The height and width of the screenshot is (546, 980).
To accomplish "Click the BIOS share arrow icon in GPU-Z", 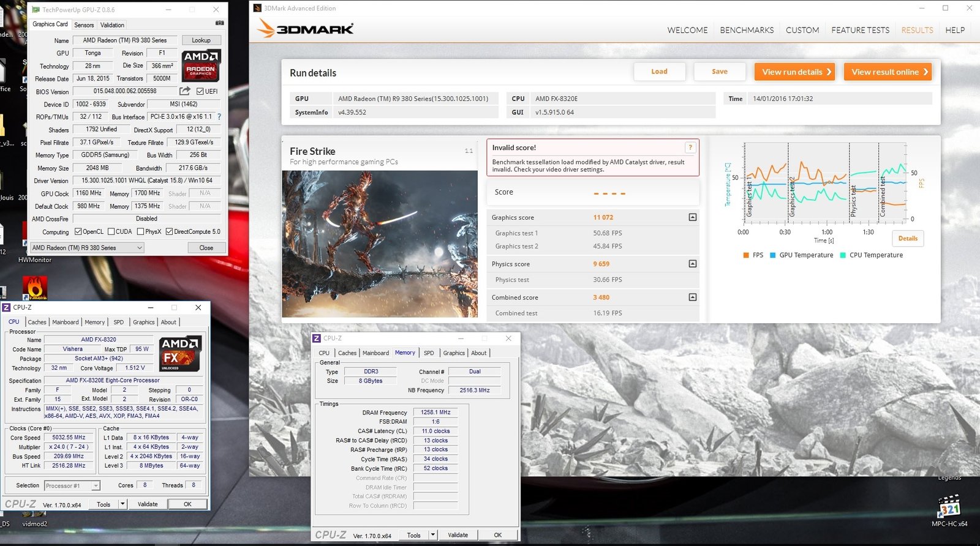I will coord(185,91).
